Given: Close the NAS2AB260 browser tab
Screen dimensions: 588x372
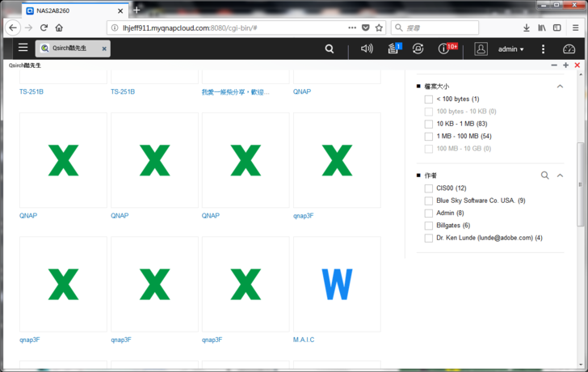Looking at the screenshot, I should tap(120, 11).
